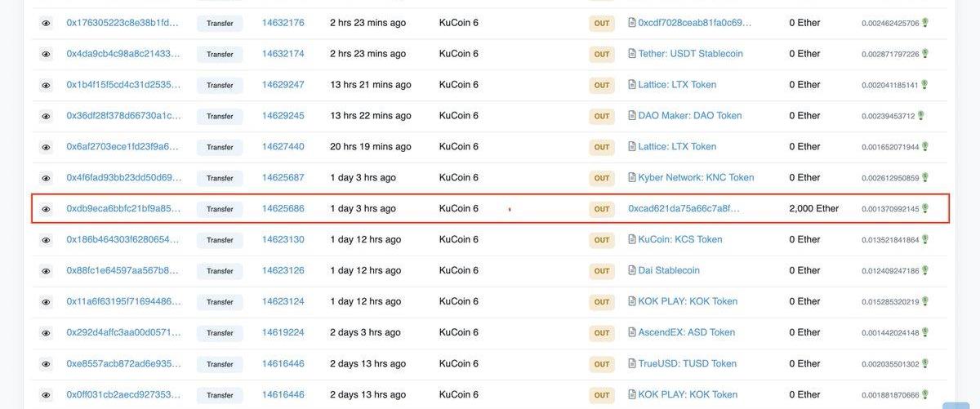Open transaction hash 0x176305223c8e38b1fd
This screenshot has width=980, height=409.
pyautogui.click(x=122, y=23)
